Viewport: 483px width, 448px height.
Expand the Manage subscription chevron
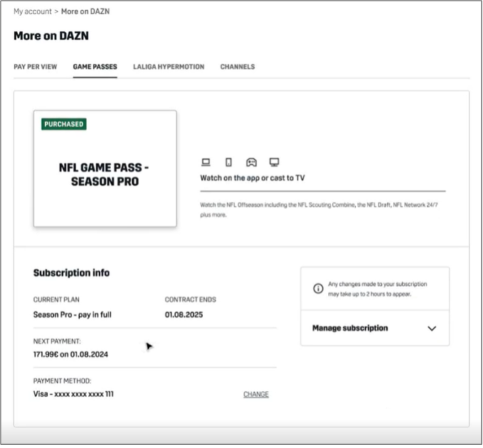[x=432, y=328]
